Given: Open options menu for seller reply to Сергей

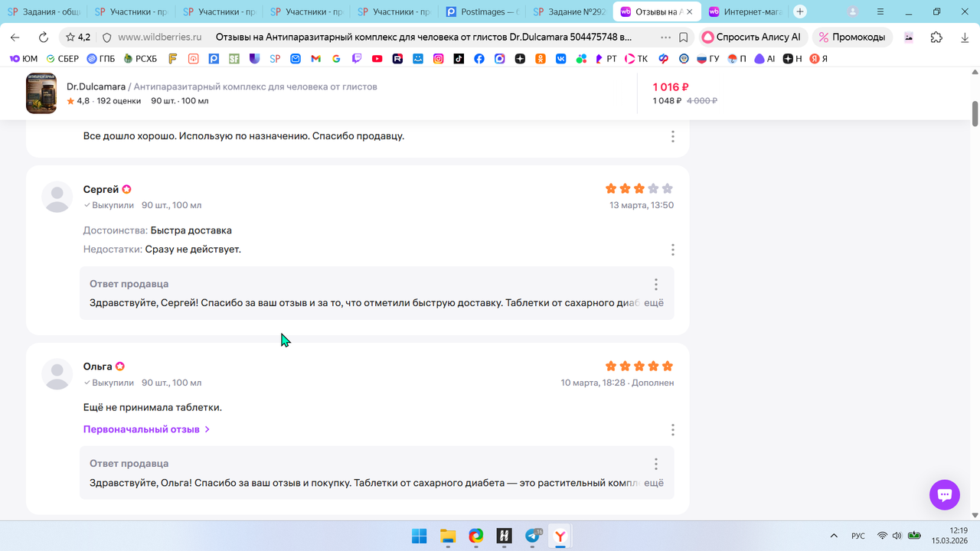Looking at the screenshot, I should tap(655, 284).
